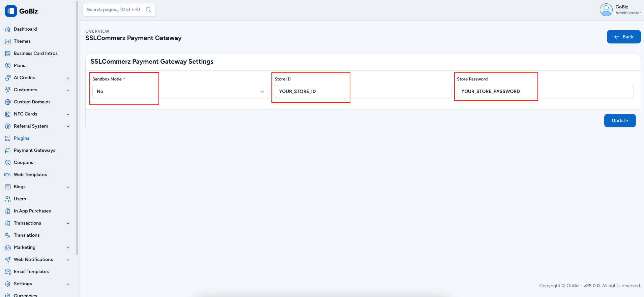Click the sidebar vertical scrollbar
Screen dimensions: 644x297
click(x=77, y=128)
